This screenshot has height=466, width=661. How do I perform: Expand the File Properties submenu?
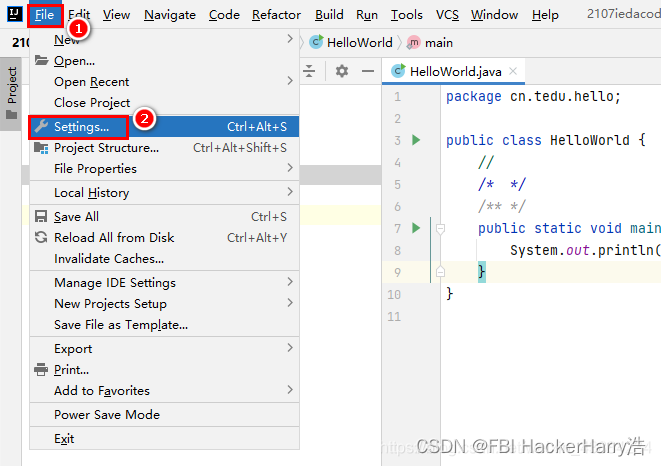(x=290, y=167)
